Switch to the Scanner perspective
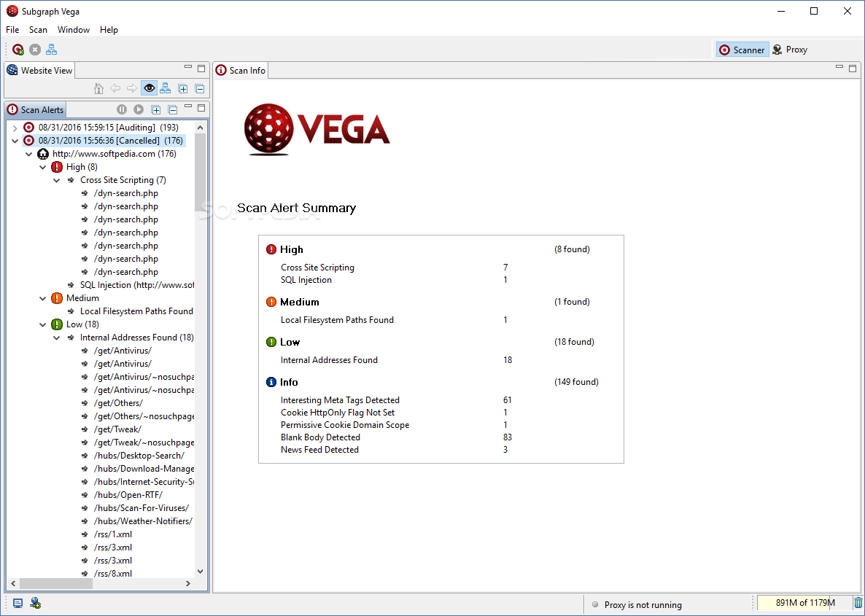 (742, 50)
